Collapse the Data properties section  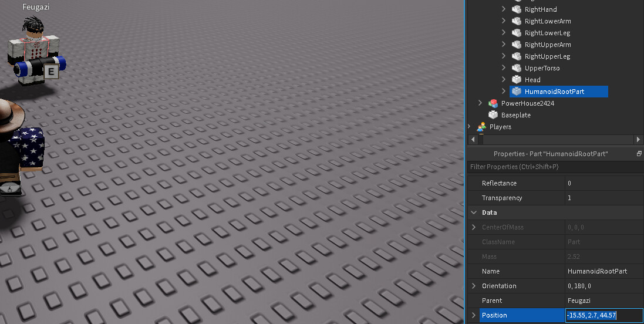point(474,212)
